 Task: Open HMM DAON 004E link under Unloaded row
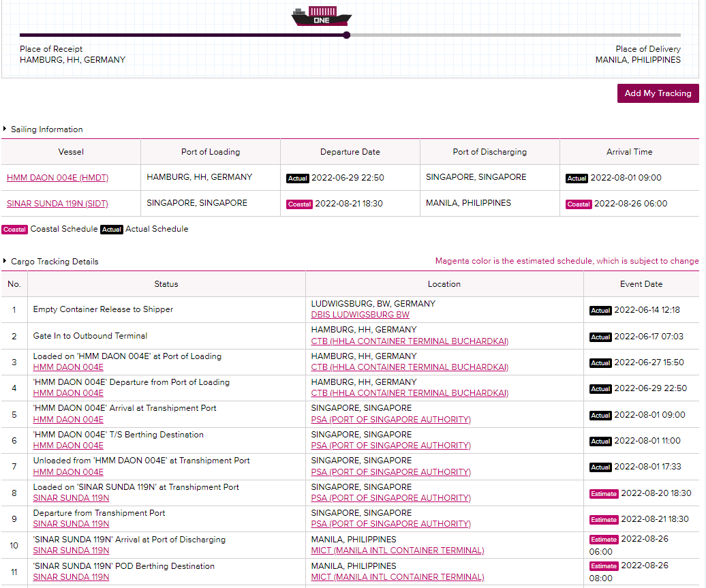pos(68,472)
